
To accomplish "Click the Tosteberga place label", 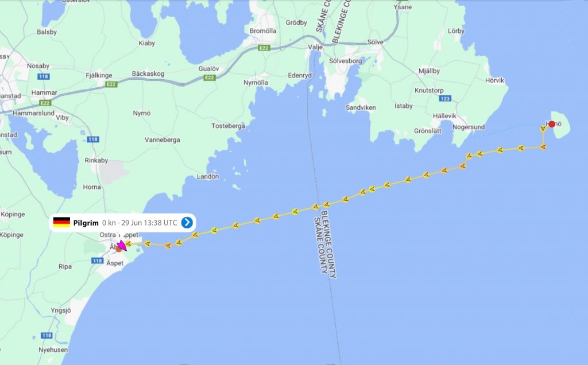I will coord(228,126).
